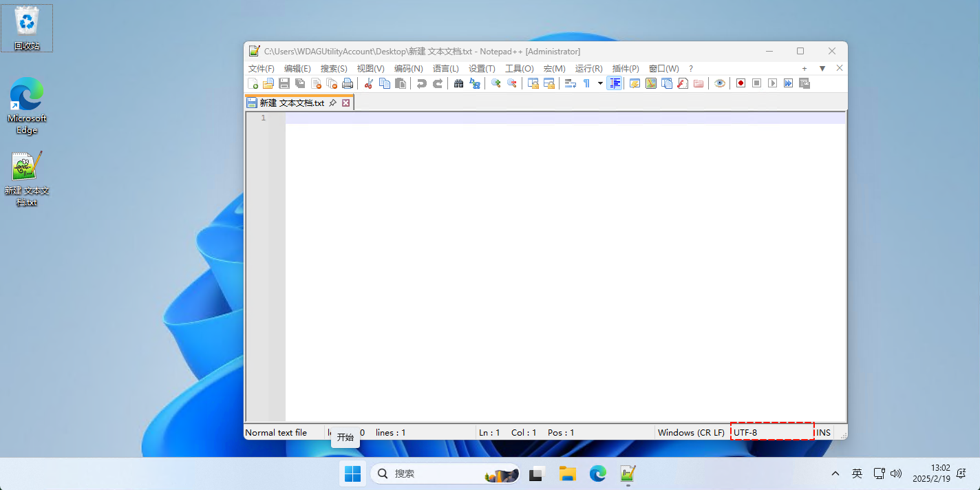
Task: Print the document via the printer icon
Action: click(x=348, y=83)
